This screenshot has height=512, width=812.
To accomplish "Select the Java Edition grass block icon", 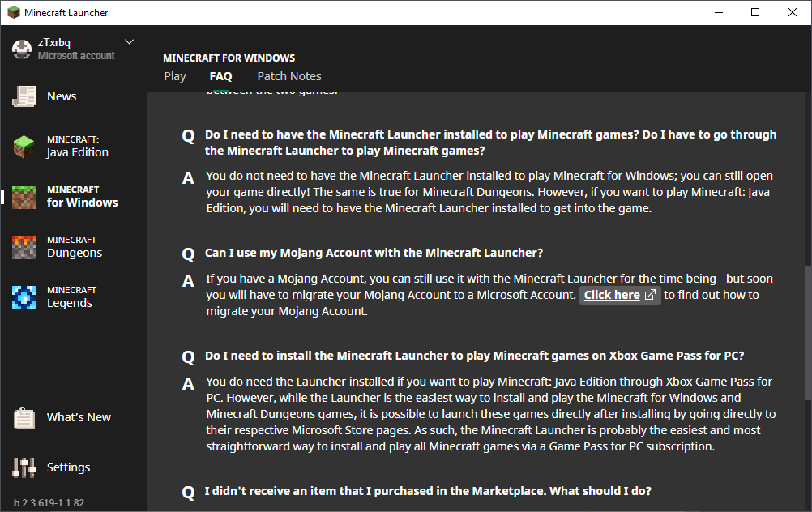I will pos(24,147).
